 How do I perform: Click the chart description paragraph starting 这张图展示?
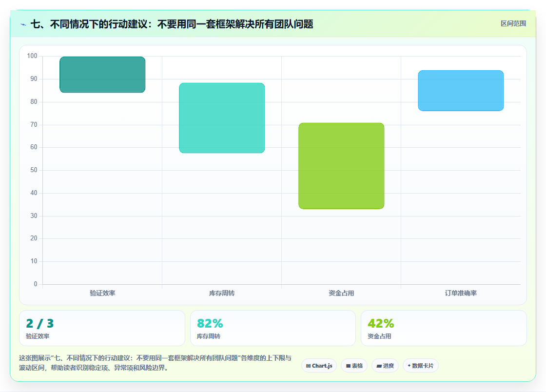pyautogui.click(x=156, y=363)
